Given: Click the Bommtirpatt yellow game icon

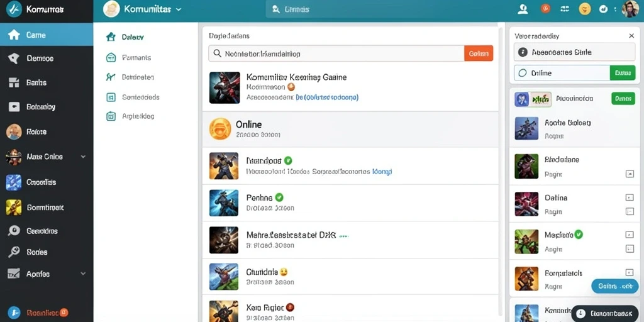Looking at the screenshot, I should point(14,208).
